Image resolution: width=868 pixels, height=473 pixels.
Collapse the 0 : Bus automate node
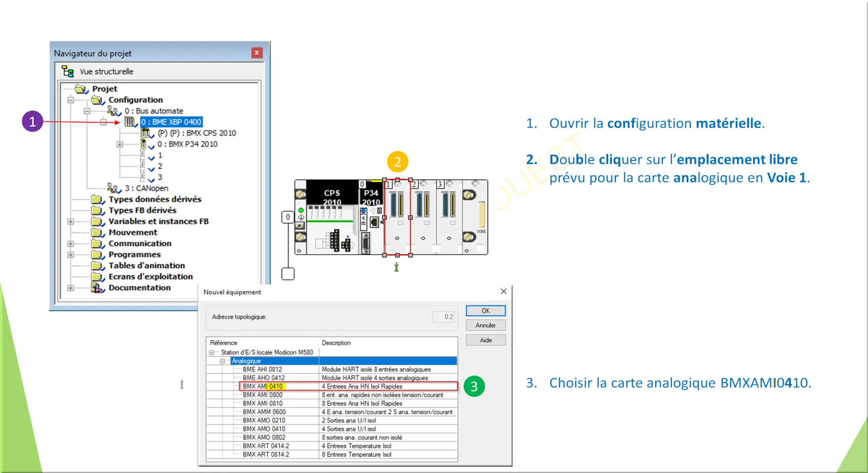[x=87, y=111]
